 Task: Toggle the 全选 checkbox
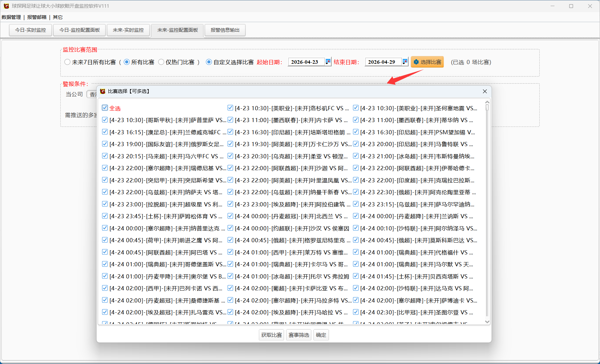105,108
